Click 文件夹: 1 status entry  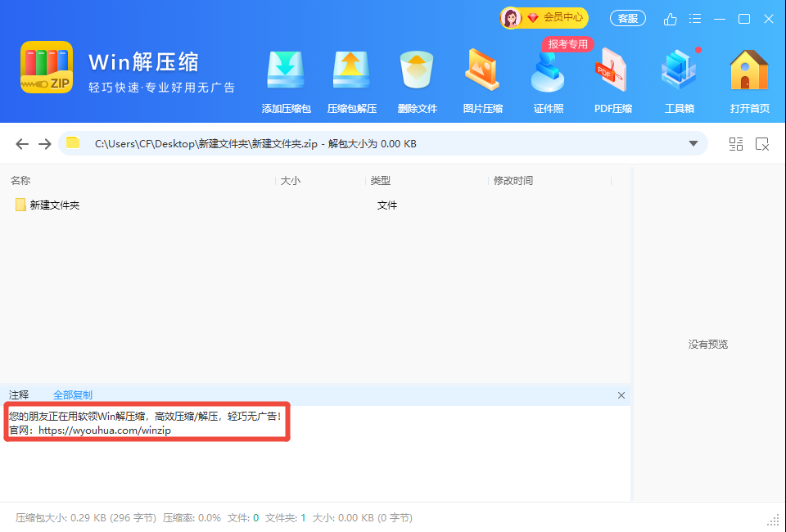click(x=285, y=518)
